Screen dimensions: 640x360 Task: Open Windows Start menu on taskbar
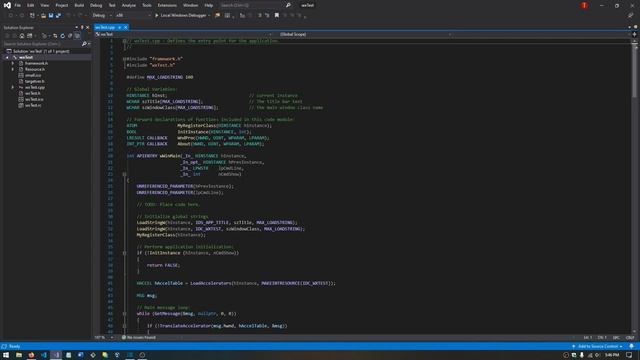tap(6, 355)
